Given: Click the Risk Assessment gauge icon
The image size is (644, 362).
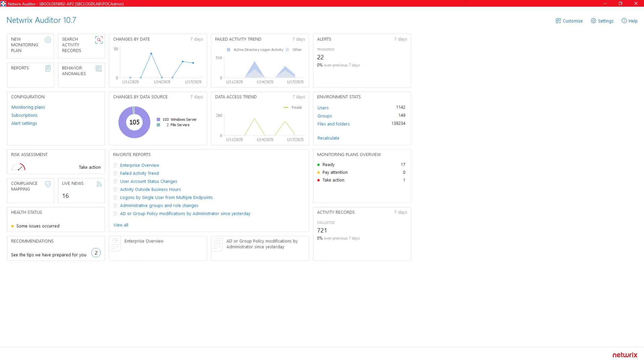Looking at the screenshot, I should point(18,167).
